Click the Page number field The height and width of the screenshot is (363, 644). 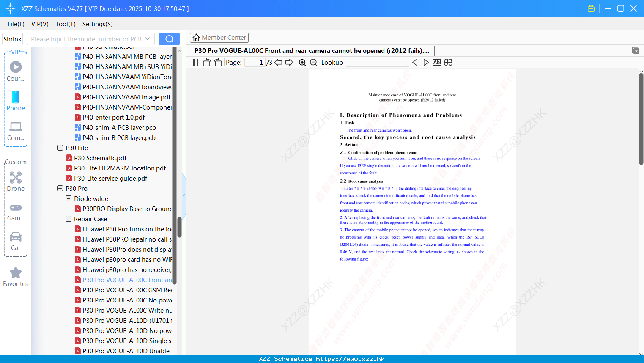pos(255,63)
